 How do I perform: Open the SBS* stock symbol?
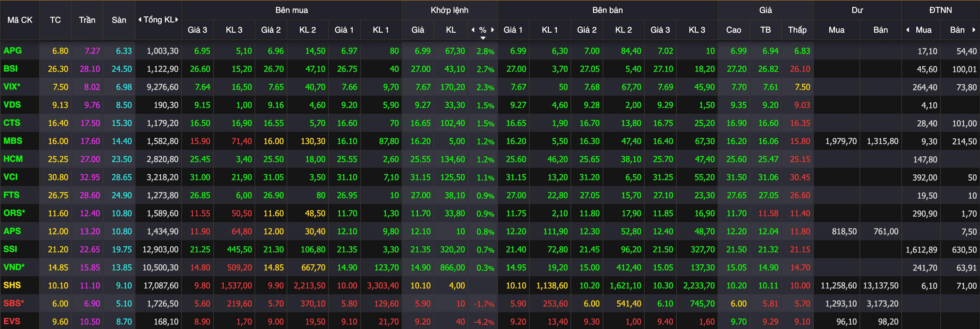(14, 303)
